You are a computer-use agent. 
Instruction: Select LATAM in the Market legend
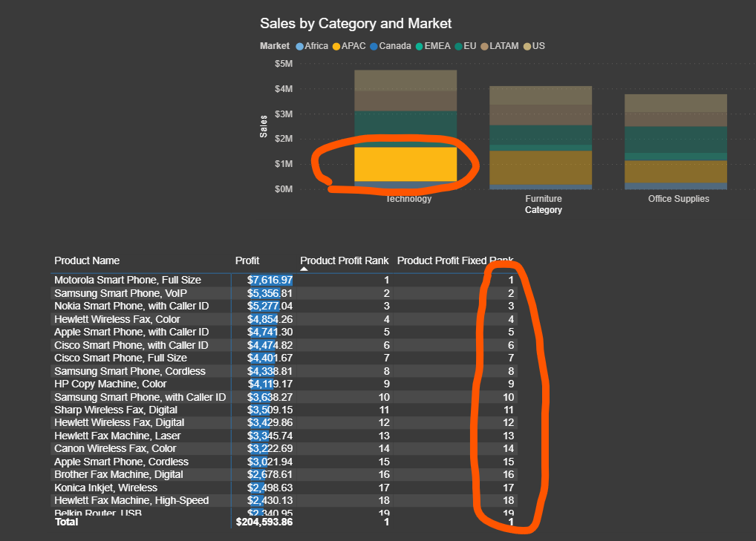500,46
